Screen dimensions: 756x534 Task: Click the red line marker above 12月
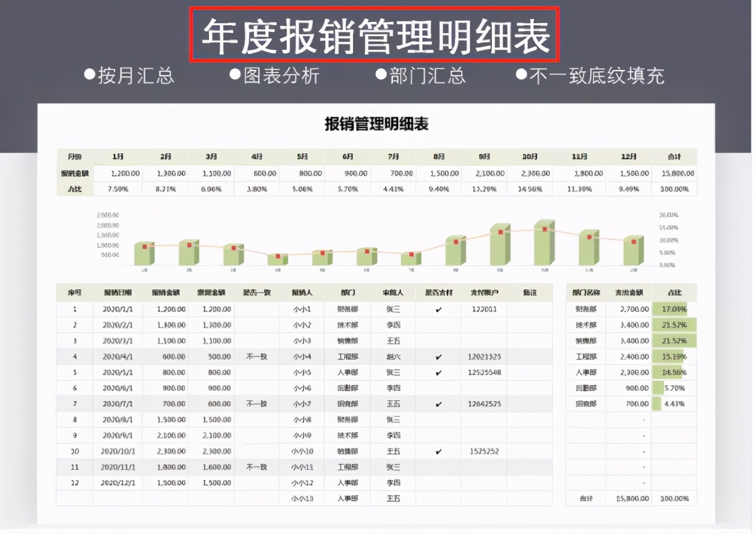(x=633, y=240)
